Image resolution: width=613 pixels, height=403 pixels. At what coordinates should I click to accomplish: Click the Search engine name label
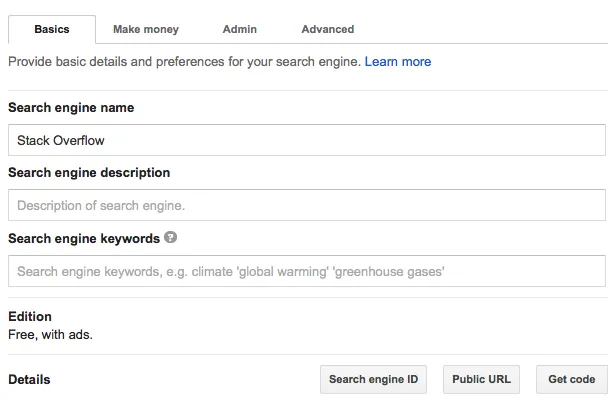(x=71, y=108)
